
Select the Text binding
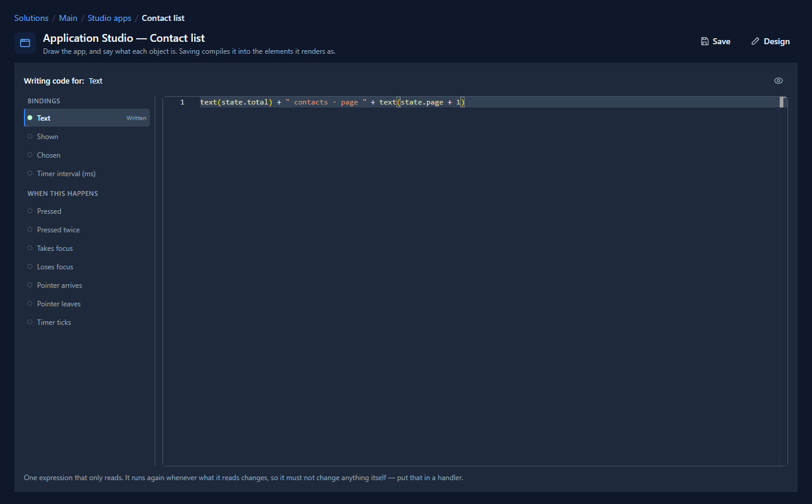tap(87, 118)
